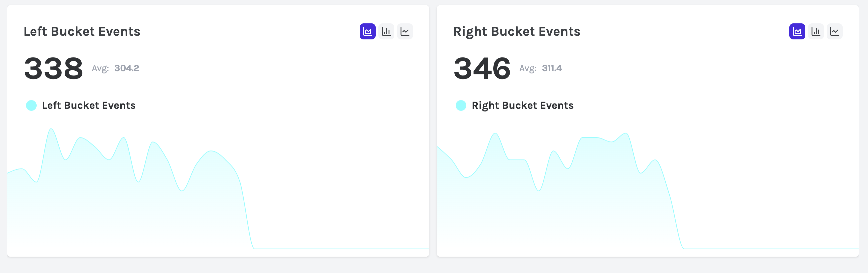Click the Left Bucket Events card title

82,31
